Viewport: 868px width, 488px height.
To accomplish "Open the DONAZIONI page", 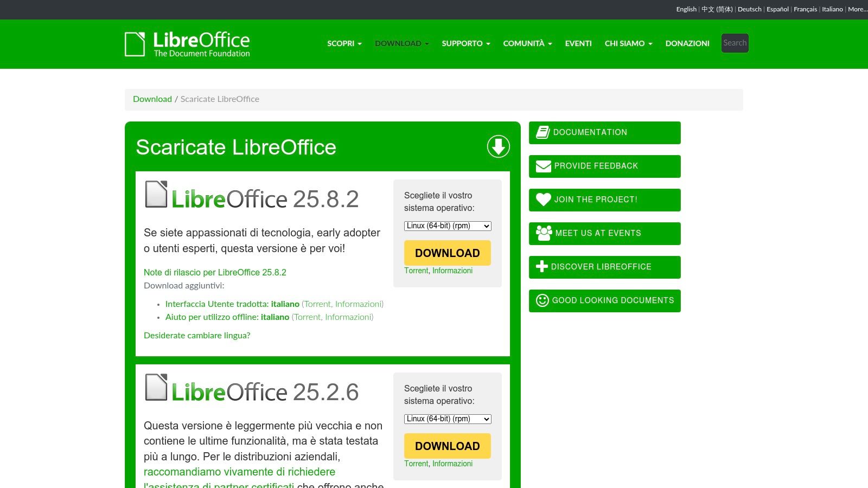I will [687, 43].
